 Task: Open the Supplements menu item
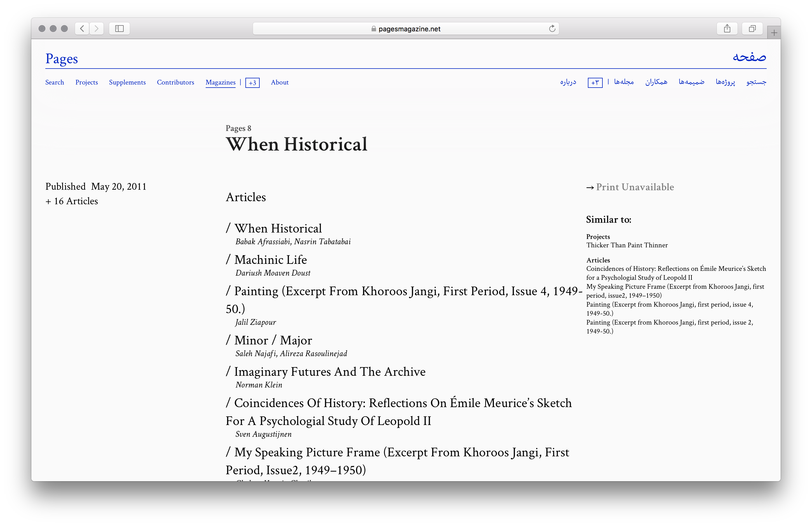[127, 83]
